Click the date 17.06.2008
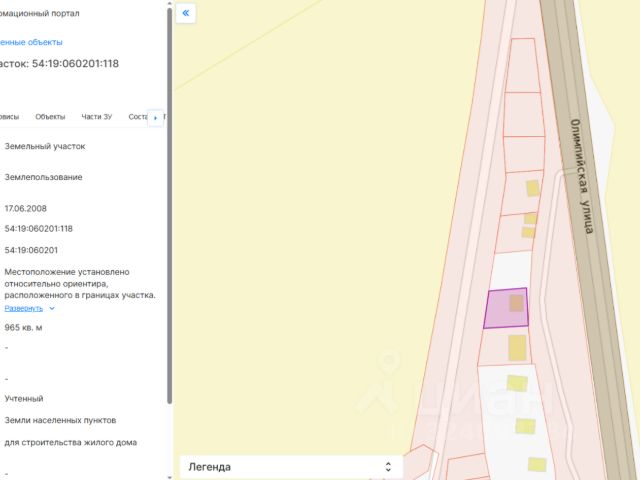This screenshot has width=640, height=480. coord(25,209)
